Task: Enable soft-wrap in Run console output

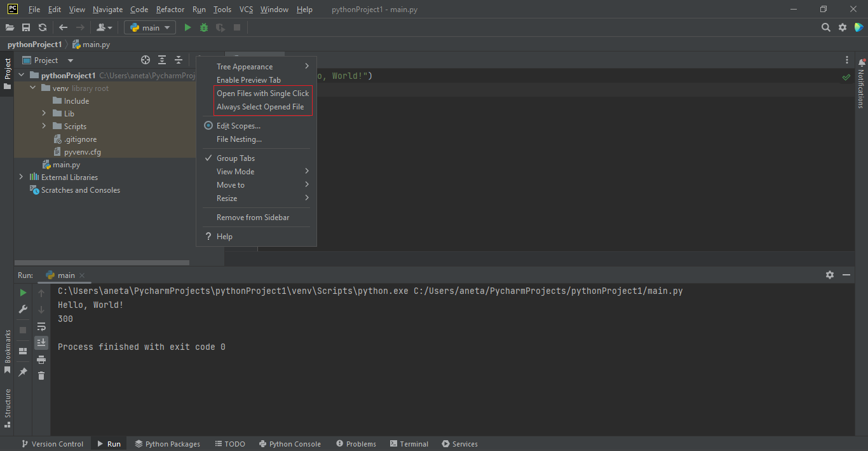Action: (41, 326)
